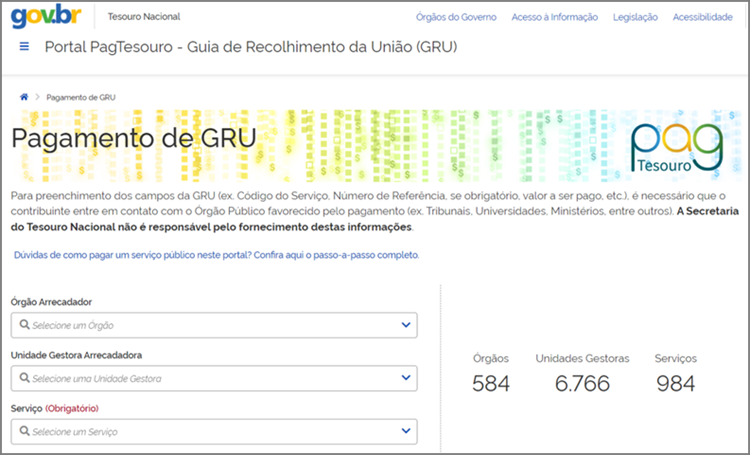The height and width of the screenshot is (455, 750).
Task: Click Pagamento de GRU breadcrumb
Action: coord(81,97)
